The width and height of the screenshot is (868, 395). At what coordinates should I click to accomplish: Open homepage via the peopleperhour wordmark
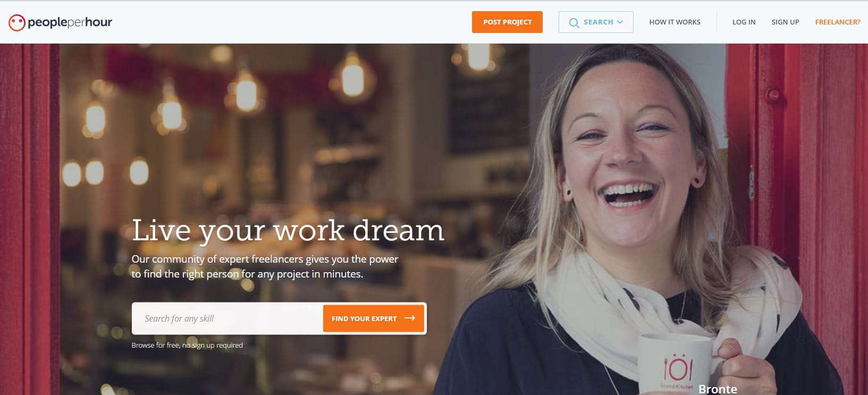tap(70, 22)
